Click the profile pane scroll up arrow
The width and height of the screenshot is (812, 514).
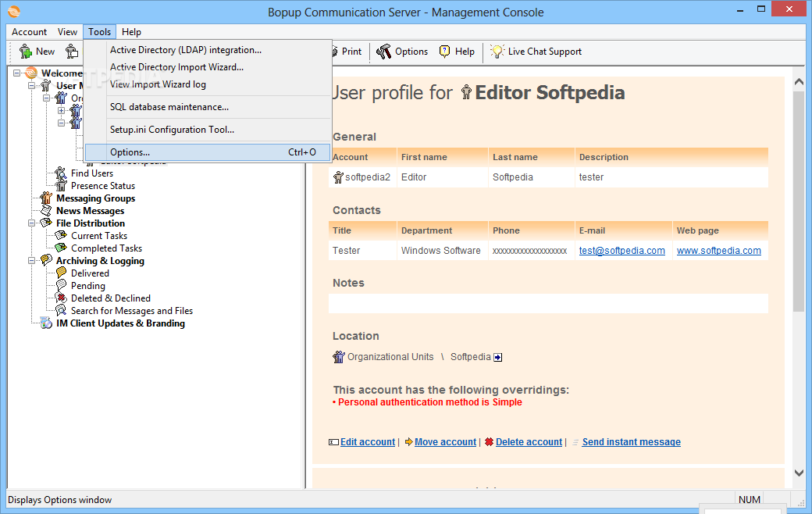(799, 82)
